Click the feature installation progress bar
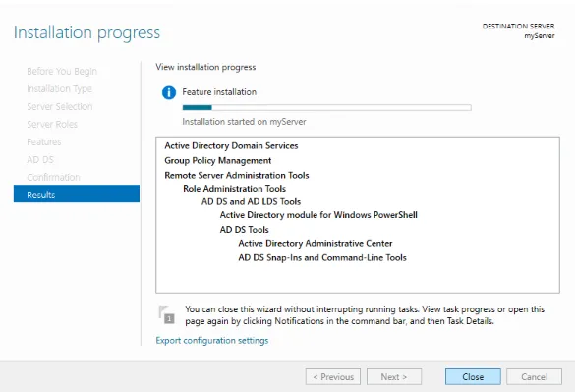575x392 pixels. tap(326, 107)
